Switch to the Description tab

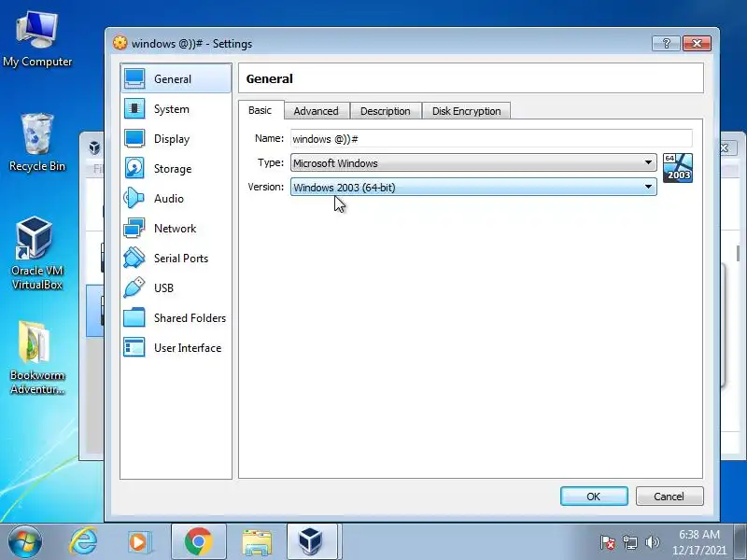(x=386, y=111)
